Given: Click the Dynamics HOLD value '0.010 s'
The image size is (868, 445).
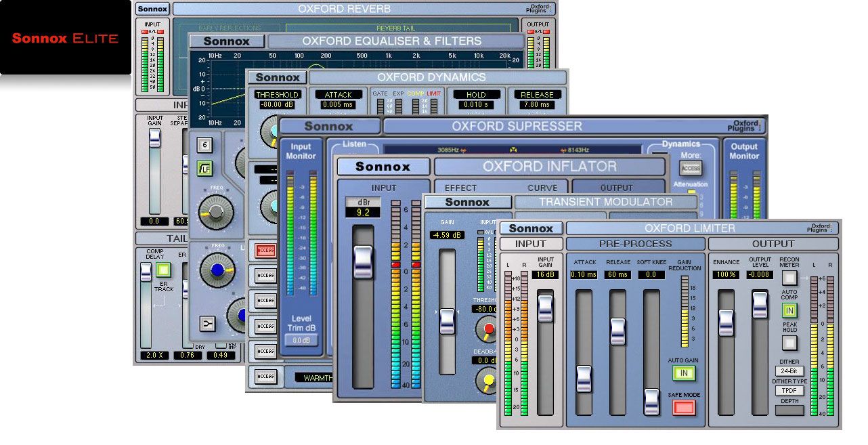Looking at the screenshot, I should 477,105.
